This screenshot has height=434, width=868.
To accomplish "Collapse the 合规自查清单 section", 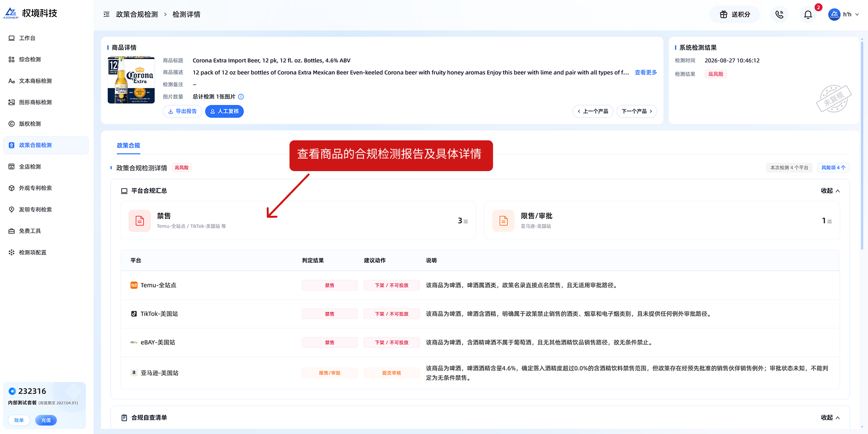I will [830, 418].
